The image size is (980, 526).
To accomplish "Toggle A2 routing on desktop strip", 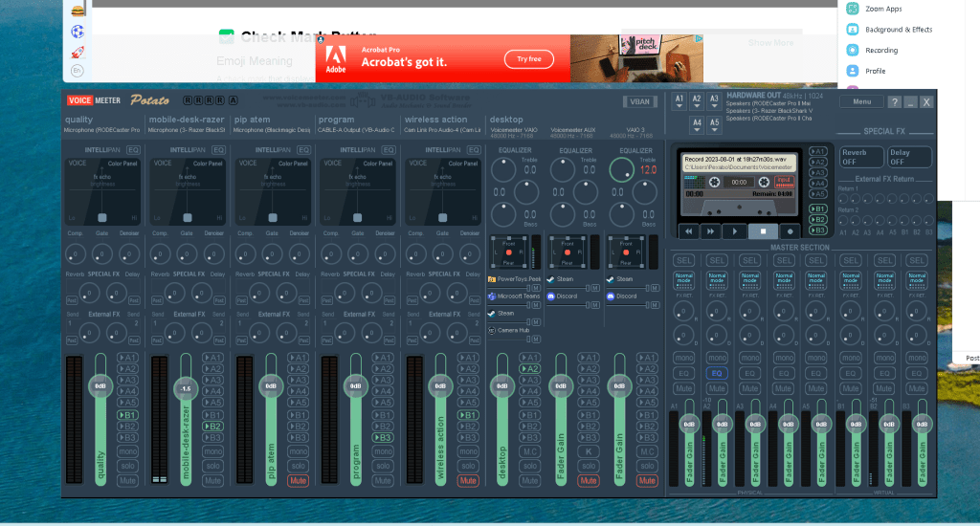I will (529, 368).
